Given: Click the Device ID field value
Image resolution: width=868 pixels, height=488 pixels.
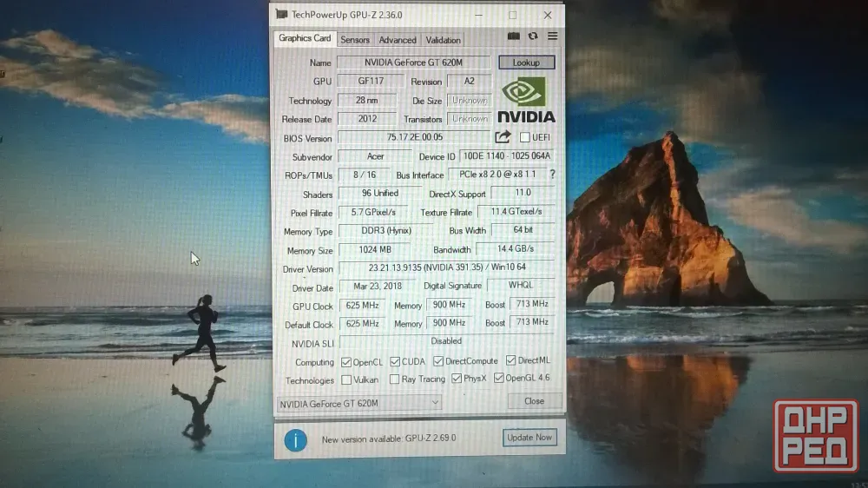Looking at the screenshot, I should 507,156.
